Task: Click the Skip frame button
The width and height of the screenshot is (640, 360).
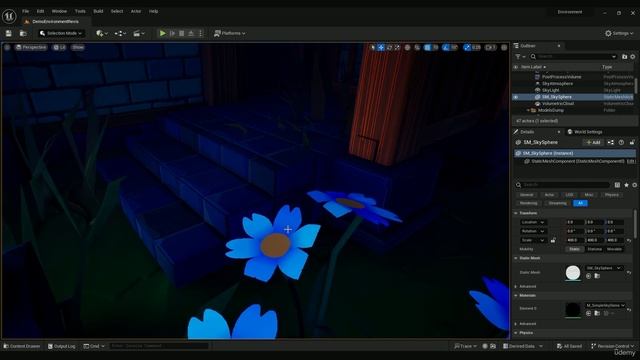Action: (x=172, y=33)
